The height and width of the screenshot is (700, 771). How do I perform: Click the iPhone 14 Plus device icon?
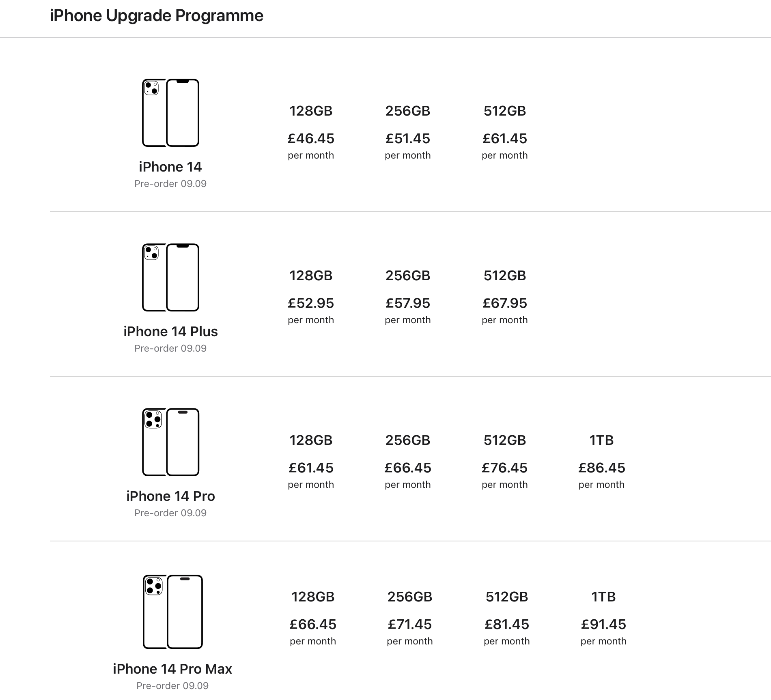tap(170, 277)
